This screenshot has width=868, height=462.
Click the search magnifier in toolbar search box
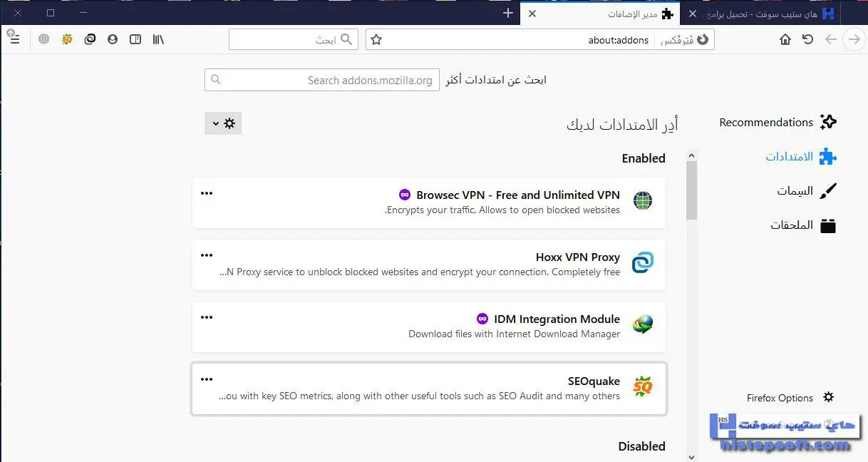click(x=347, y=39)
